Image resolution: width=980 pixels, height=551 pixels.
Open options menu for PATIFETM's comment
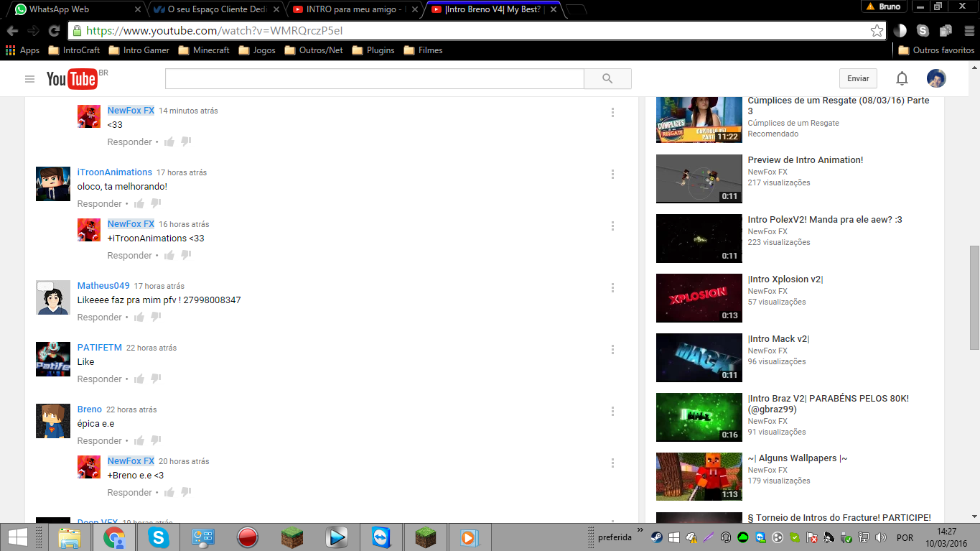pos(612,349)
